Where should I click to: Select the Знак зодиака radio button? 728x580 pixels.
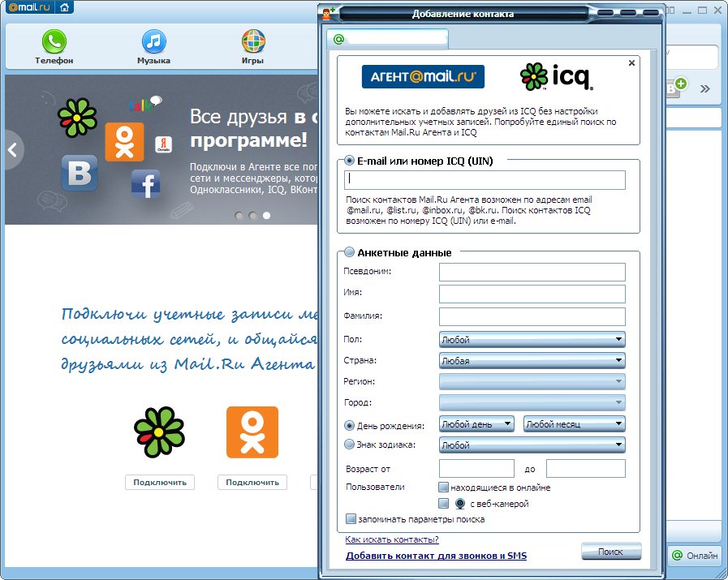pos(349,444)
